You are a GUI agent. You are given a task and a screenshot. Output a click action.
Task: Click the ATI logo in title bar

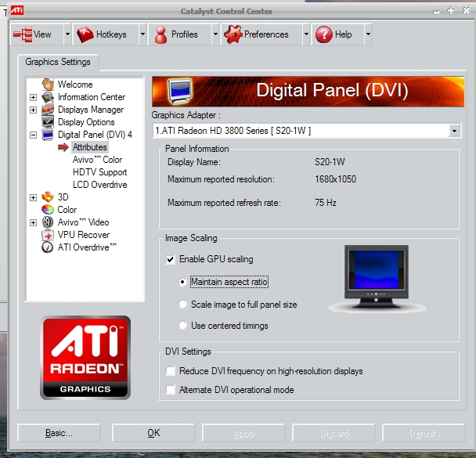(x=17, y=10)
